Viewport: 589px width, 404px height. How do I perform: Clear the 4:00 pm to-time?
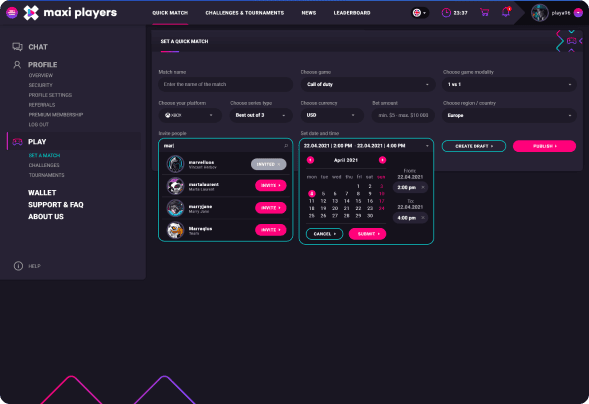(423, 218)
